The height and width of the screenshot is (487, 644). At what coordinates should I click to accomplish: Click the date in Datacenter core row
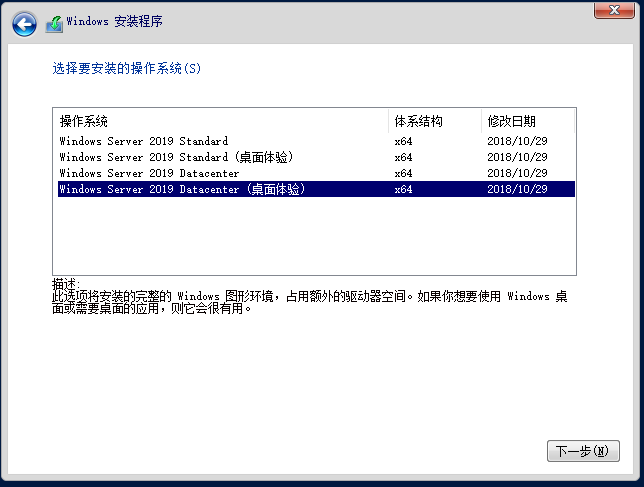tap(517, 173)
